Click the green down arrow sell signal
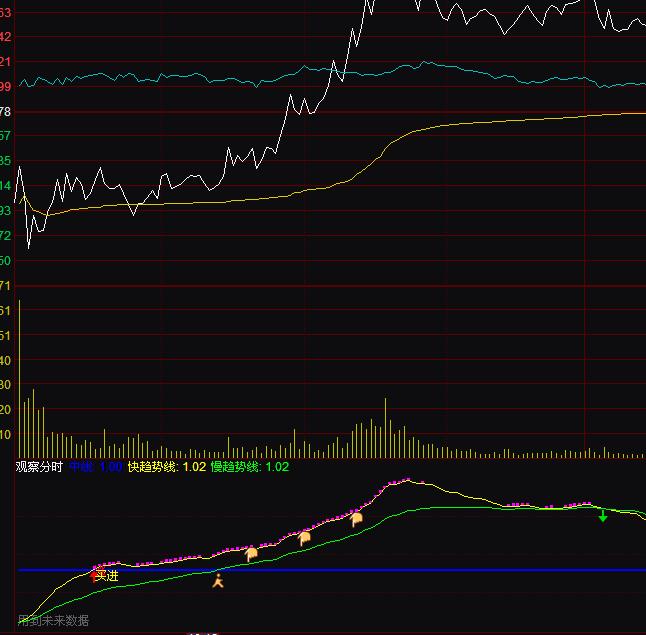This screenshot has width=646, height=635. click(x=603, y=516)
